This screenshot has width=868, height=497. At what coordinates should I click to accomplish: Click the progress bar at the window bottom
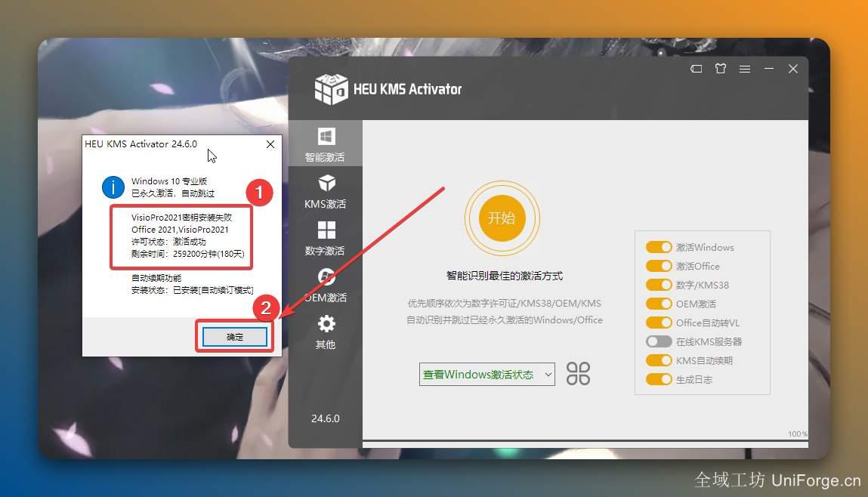(585, 441)
